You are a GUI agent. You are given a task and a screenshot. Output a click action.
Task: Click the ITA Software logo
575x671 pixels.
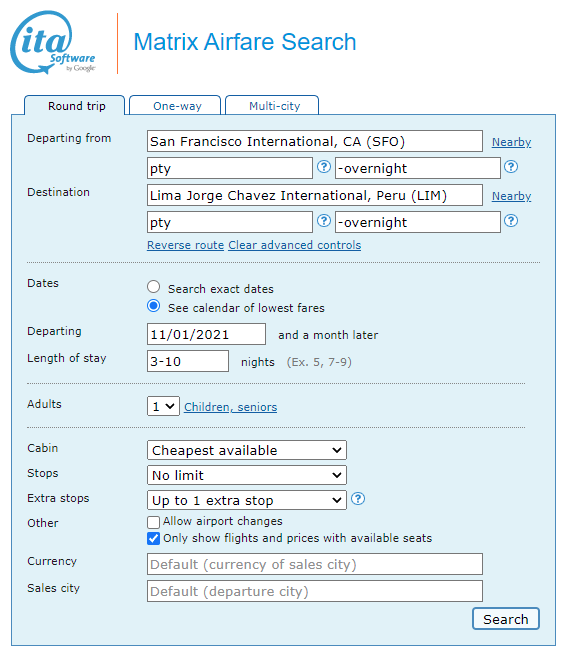[53, 42]
